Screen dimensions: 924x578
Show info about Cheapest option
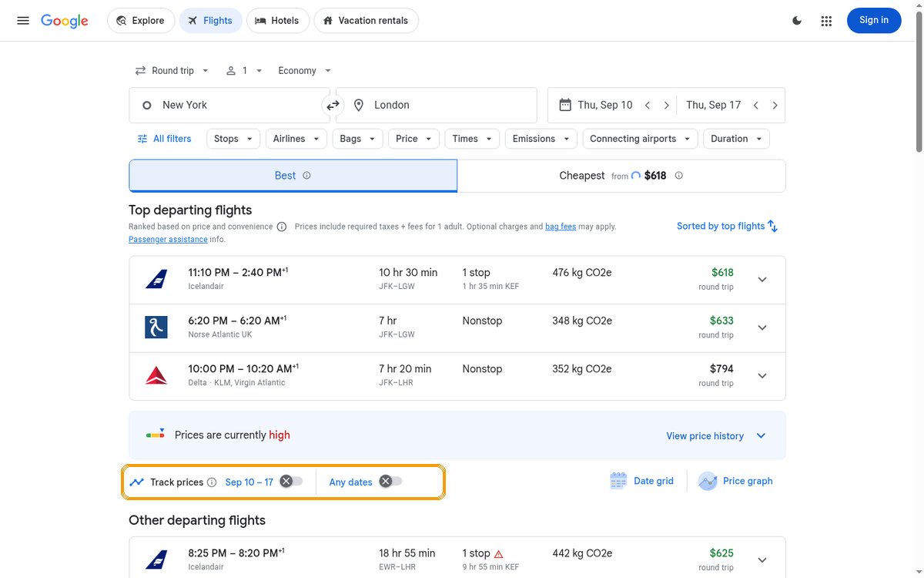tap(679, 176)
